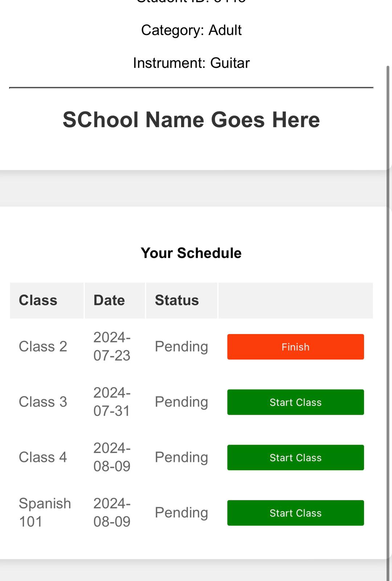Click the Instrument: Guitar text
The width and height of the screenshot is (392, 581).
pyautogui.click(x=191, y=63)
